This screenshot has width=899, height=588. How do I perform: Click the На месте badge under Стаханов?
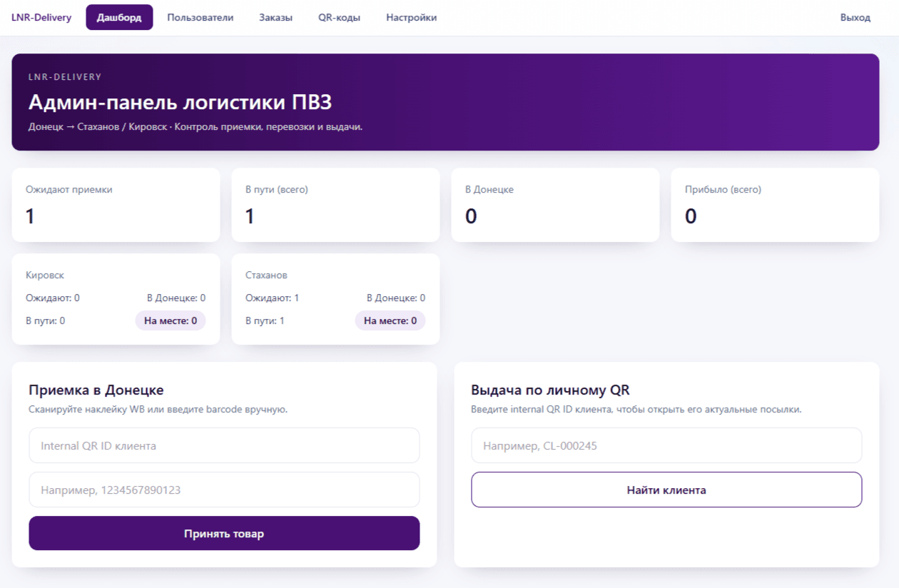pyautogui.click(x=390, y=320)
